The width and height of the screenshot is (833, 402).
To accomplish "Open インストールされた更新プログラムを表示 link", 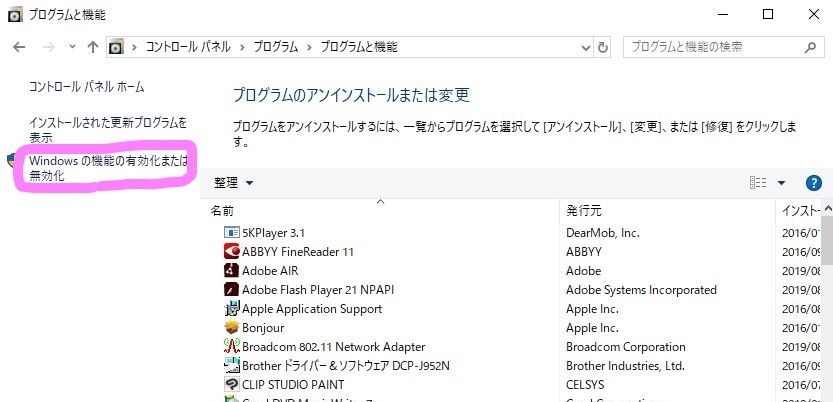I will coord(108,131).
